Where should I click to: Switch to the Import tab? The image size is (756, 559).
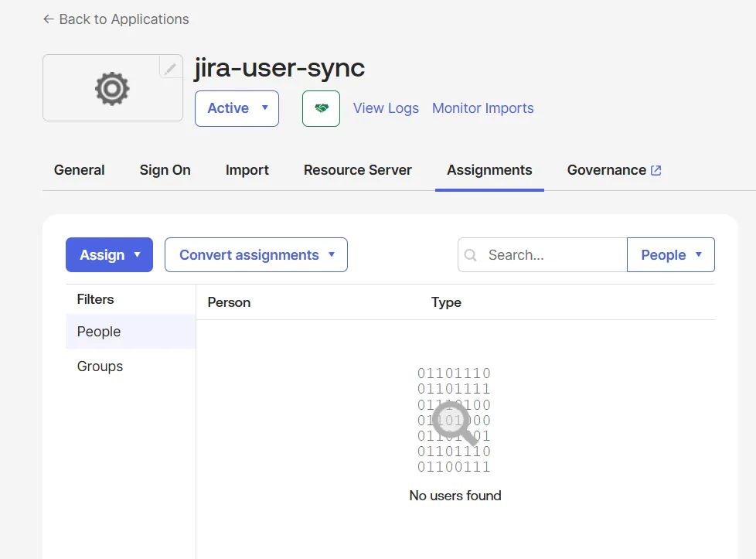(247, 170)
